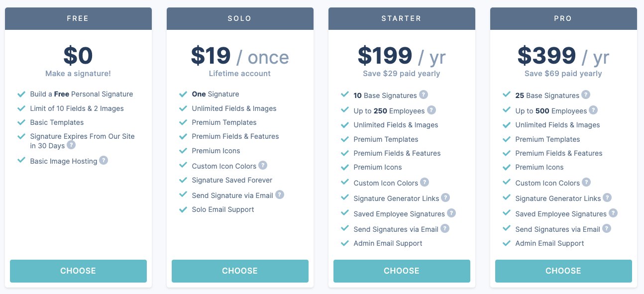The width and height of the screenshot is (644, 294).
Task: Click the STARTER plan header
Action: click(x=402, y=18)
